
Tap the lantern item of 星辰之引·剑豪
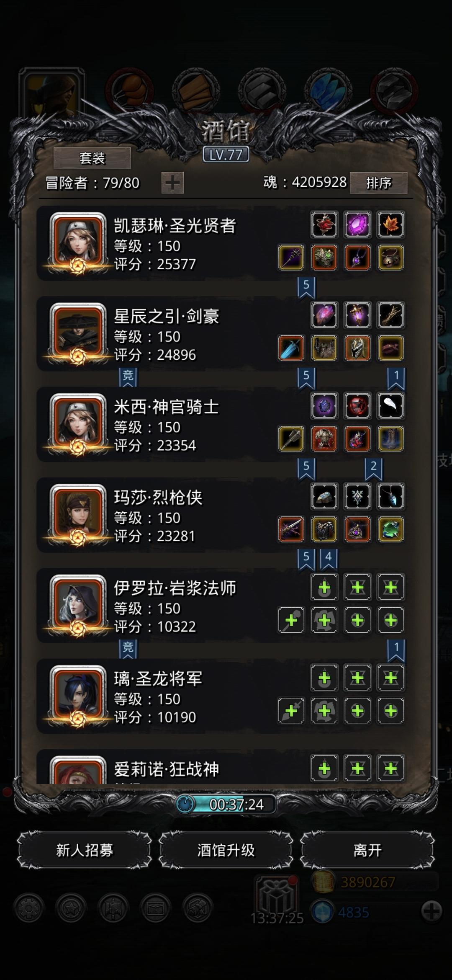[357, 315]
